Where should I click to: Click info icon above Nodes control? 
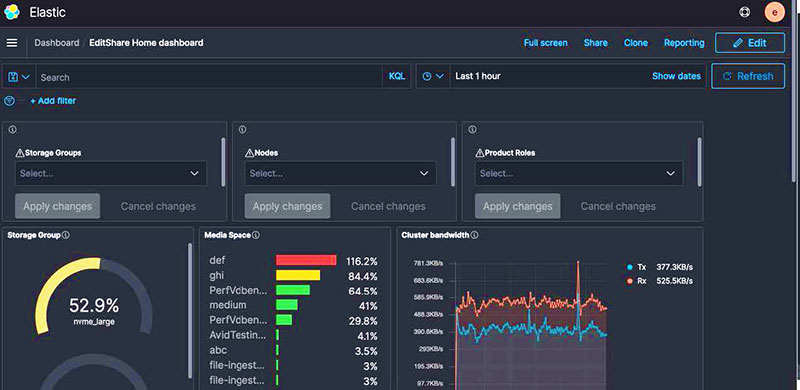click(x=242, y=130)
